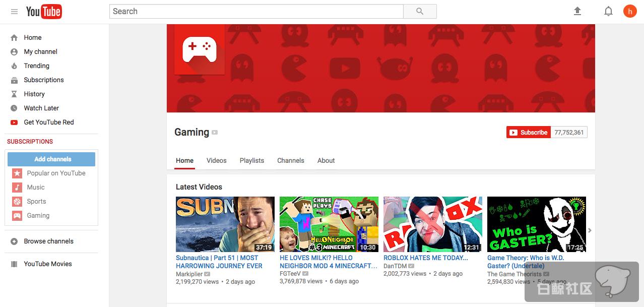Open ROBLOX HATES ME TODAY title
The image size is (644, 307).
[x=426, y=258]
